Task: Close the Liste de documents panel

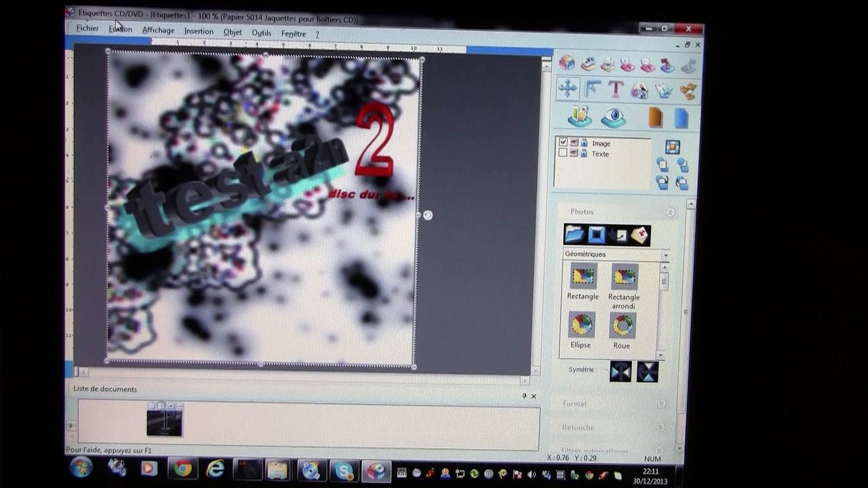Action: (x=534, y=396)
